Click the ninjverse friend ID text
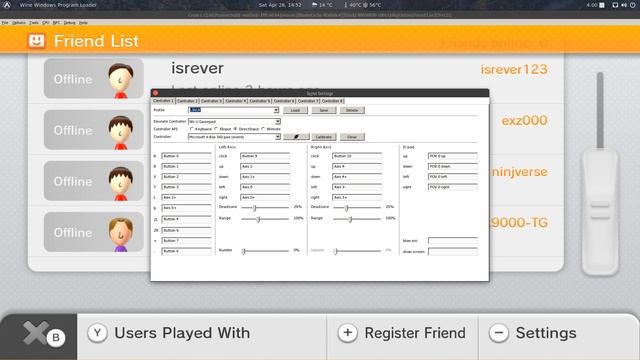Screen dimensions: 640x360 [x=520, y=172]
